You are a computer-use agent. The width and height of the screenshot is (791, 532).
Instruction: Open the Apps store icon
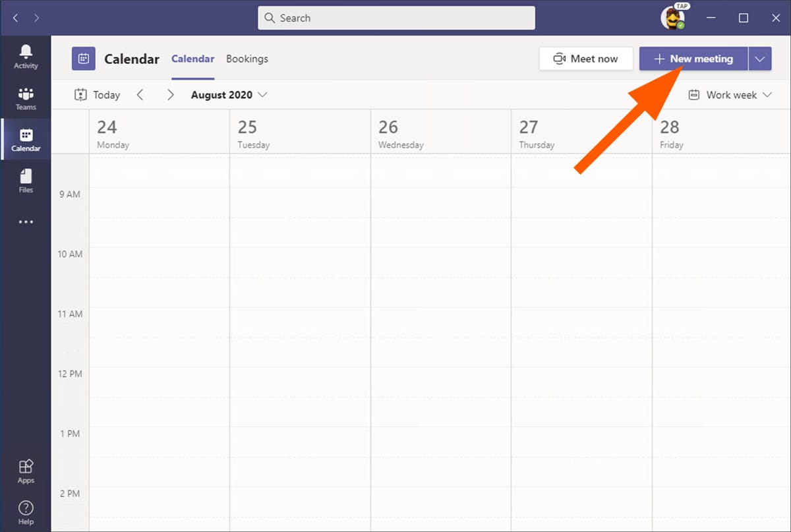click(x=26, y=471)
